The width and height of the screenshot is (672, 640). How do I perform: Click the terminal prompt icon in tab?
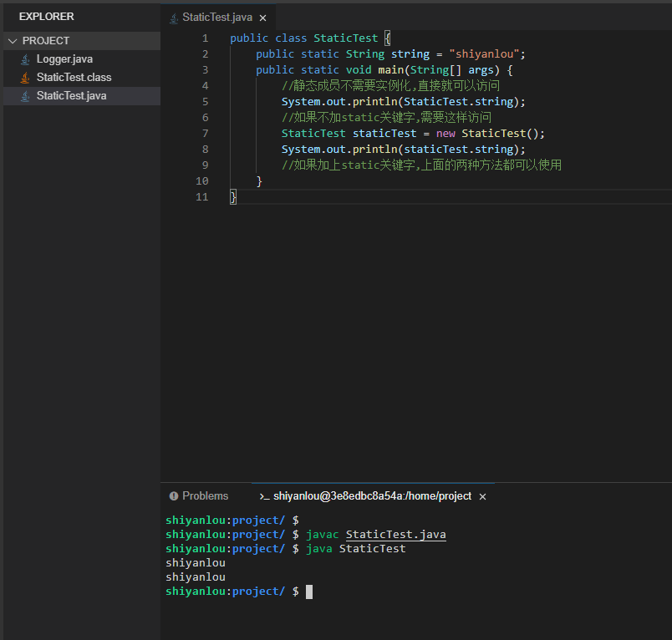(x=264, y=496)
